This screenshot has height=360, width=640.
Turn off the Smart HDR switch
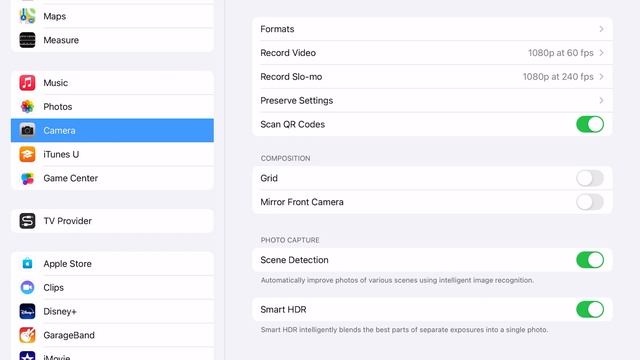coord(590,309)
